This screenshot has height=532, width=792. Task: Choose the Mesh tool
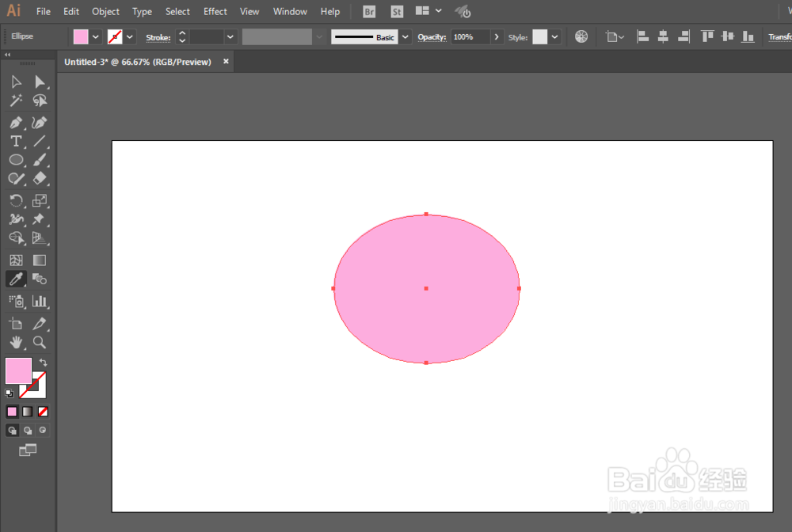point(16,260)
